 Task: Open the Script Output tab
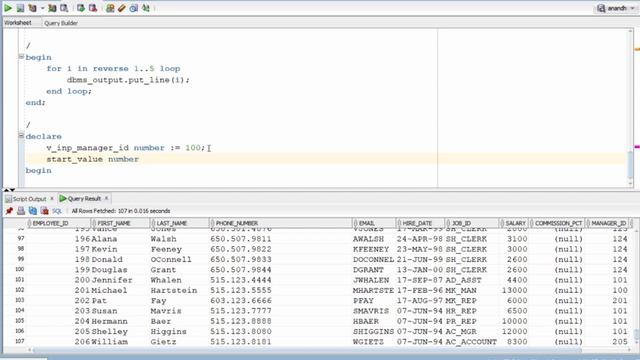29,199
